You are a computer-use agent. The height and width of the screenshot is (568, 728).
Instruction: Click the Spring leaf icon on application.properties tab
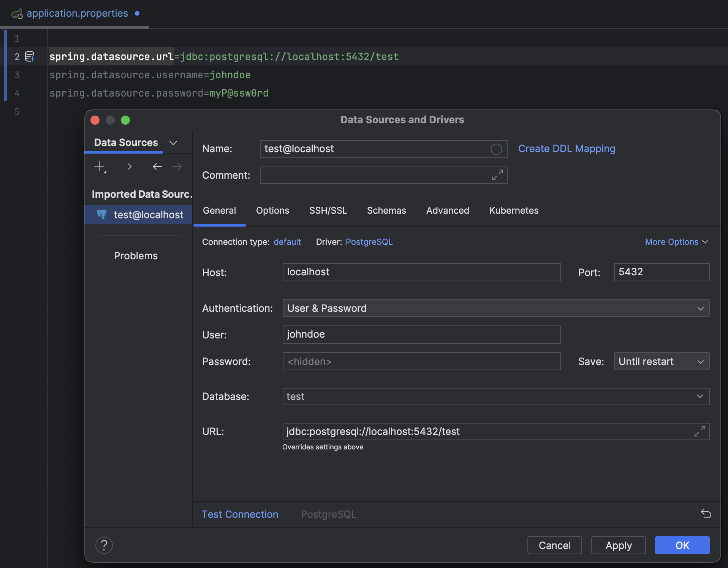[17, 13]
